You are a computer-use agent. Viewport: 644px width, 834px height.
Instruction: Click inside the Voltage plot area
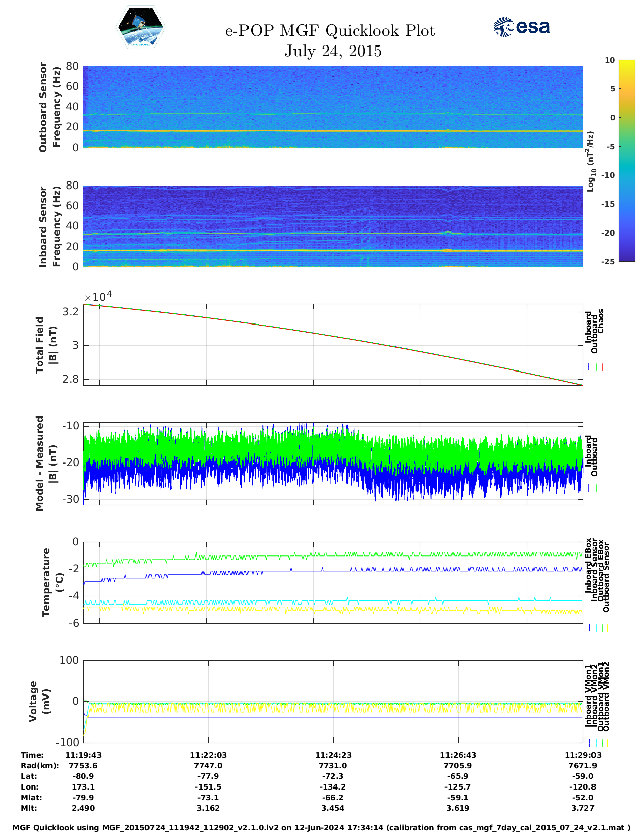pyautogui.click(x=333, y=701)
